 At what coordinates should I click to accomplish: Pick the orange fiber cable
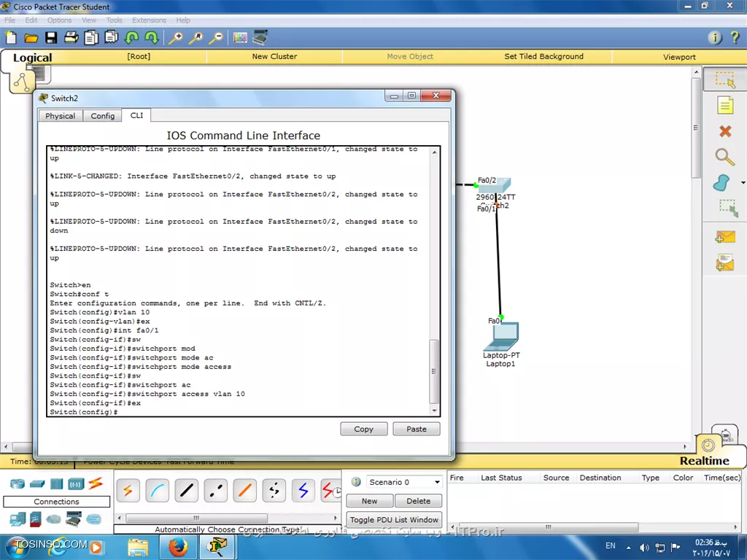(245, 491)
